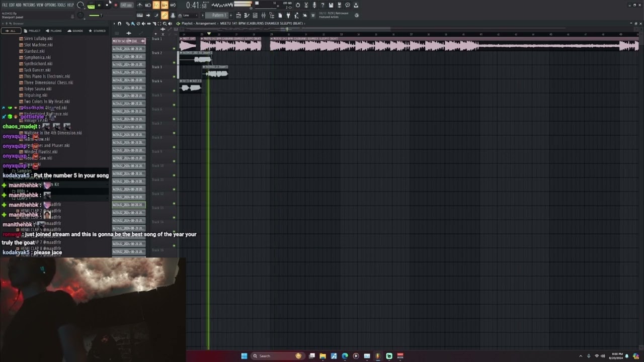Select the playlist mute tool
Viewport: 644px width, 362px height.
[x=143, y=24]
